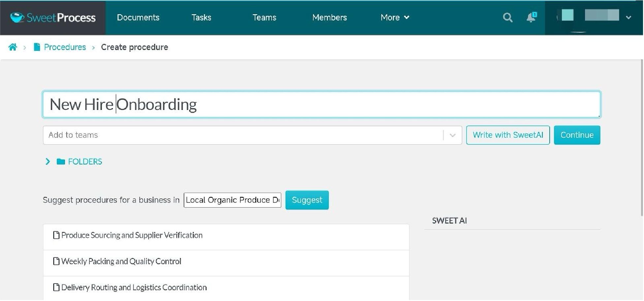
Task: Click the FOLDERS label link
Action: coord(85,162)
